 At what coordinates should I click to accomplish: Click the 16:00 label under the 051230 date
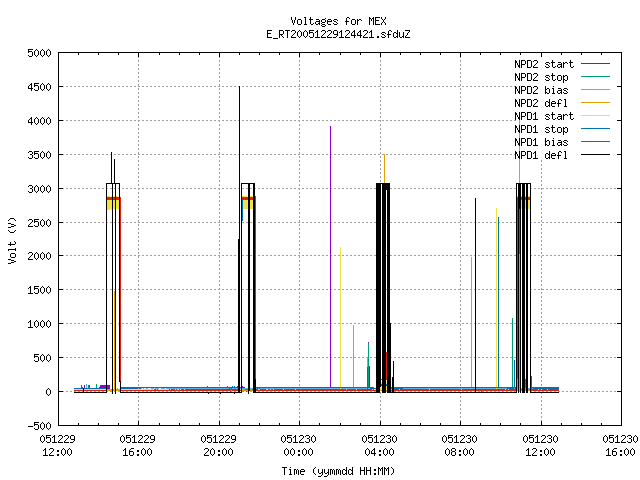coord(620,452)
